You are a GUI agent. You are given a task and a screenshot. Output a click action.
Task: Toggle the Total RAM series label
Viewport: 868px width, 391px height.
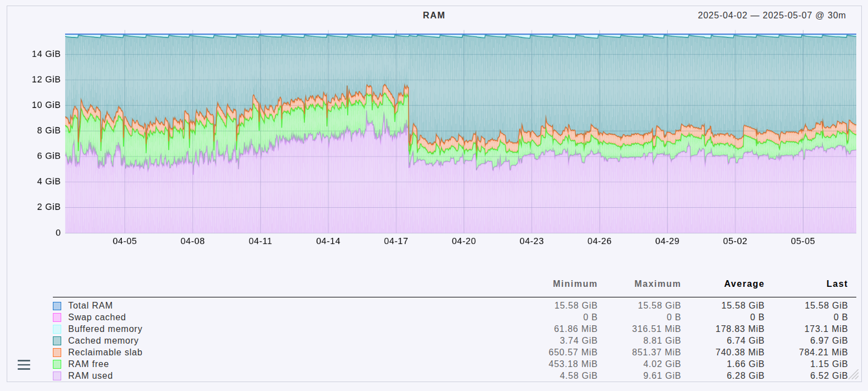[90, 306]
